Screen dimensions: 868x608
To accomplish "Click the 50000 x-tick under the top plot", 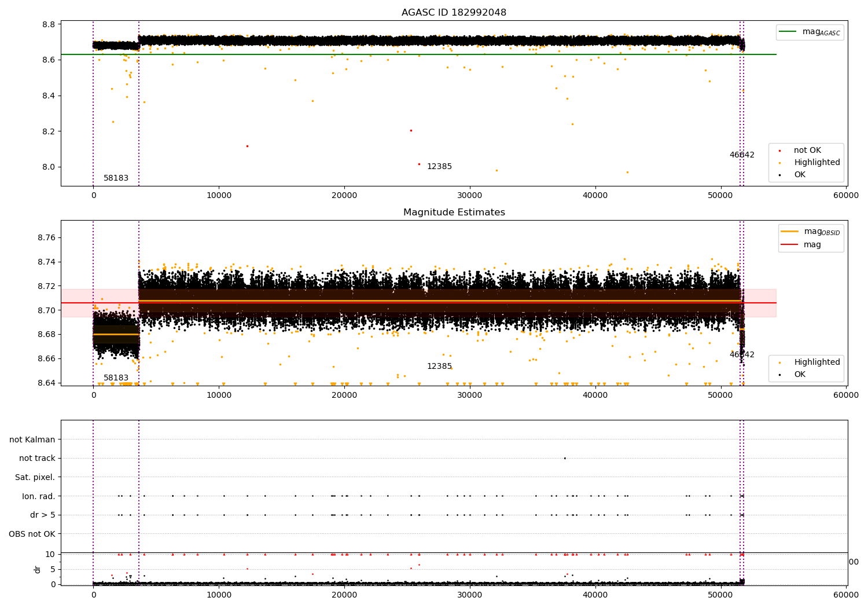I will (721, 196).
